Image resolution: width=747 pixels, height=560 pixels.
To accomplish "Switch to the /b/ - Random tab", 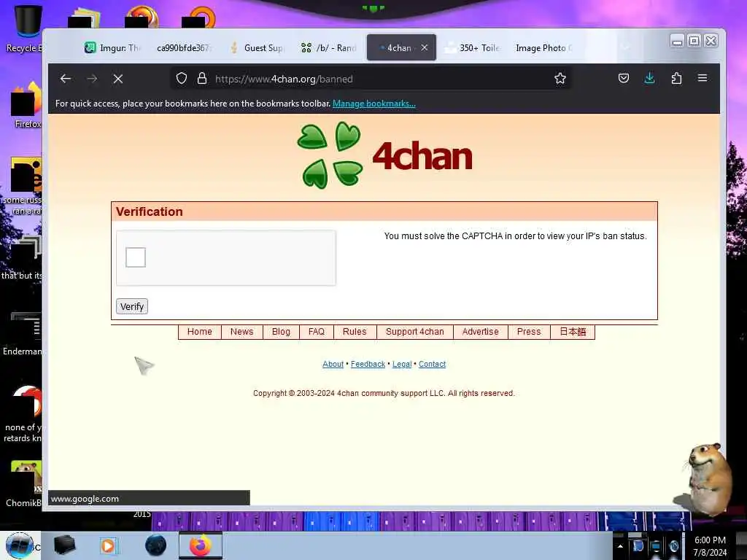I will (x=330, y=47).
